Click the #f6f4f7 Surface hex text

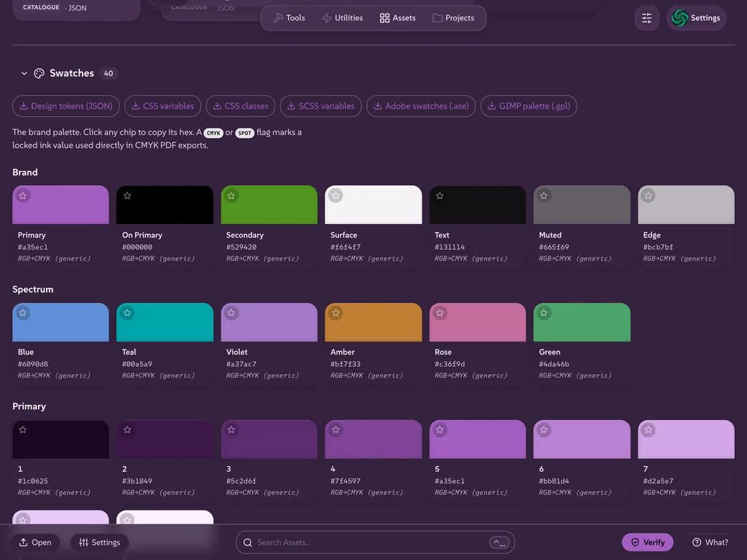coord(345,247)
